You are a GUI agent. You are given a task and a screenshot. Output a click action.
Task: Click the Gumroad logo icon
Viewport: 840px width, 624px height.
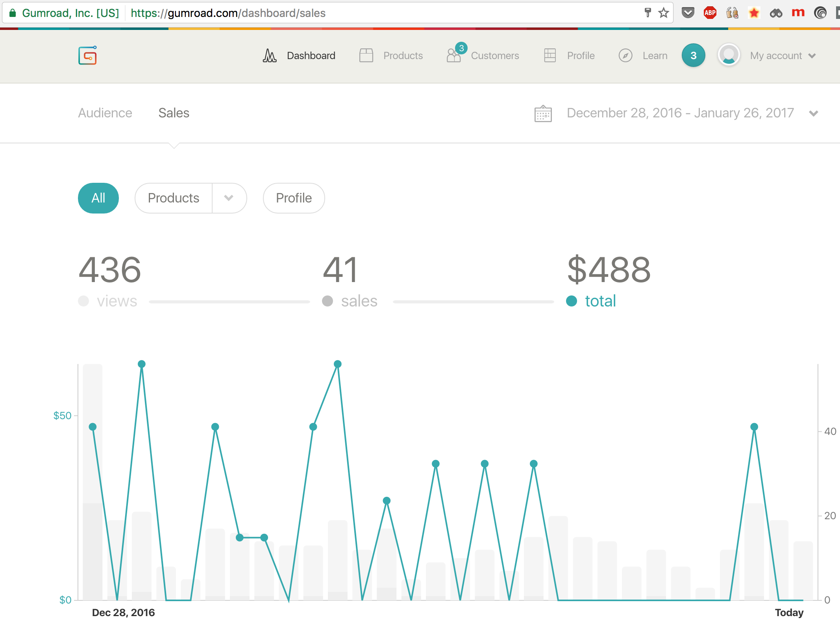87,56
